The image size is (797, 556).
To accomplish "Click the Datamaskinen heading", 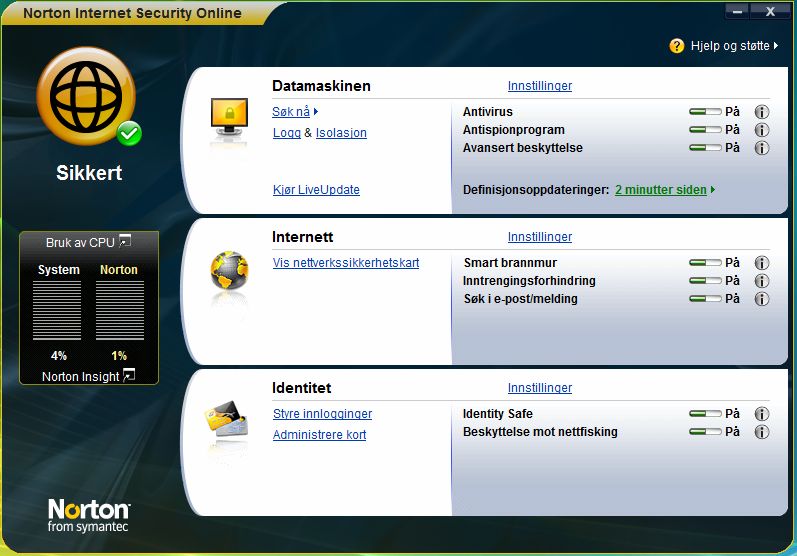I will 321,86.
